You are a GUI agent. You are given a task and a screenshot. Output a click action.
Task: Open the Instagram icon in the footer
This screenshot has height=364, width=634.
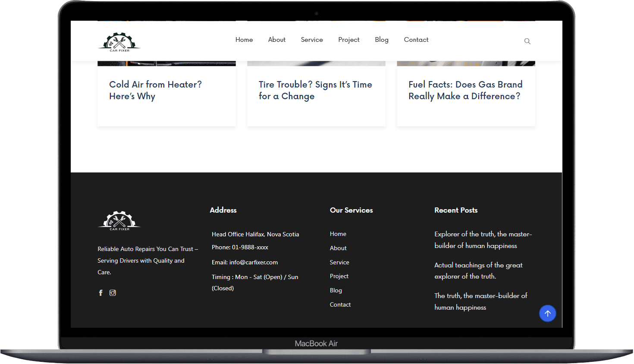[113, 293]
